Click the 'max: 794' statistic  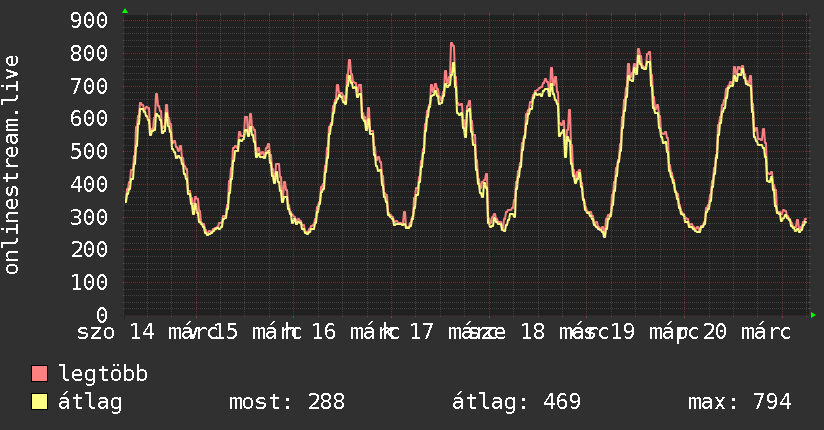click(739, 402)
